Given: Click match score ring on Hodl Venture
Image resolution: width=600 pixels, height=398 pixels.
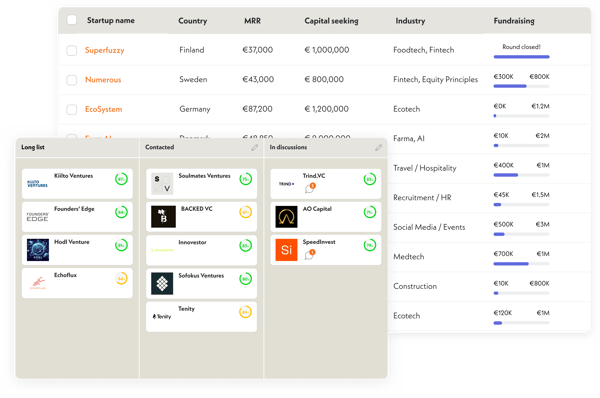Looking at the screenshot, I should point(121,245).
